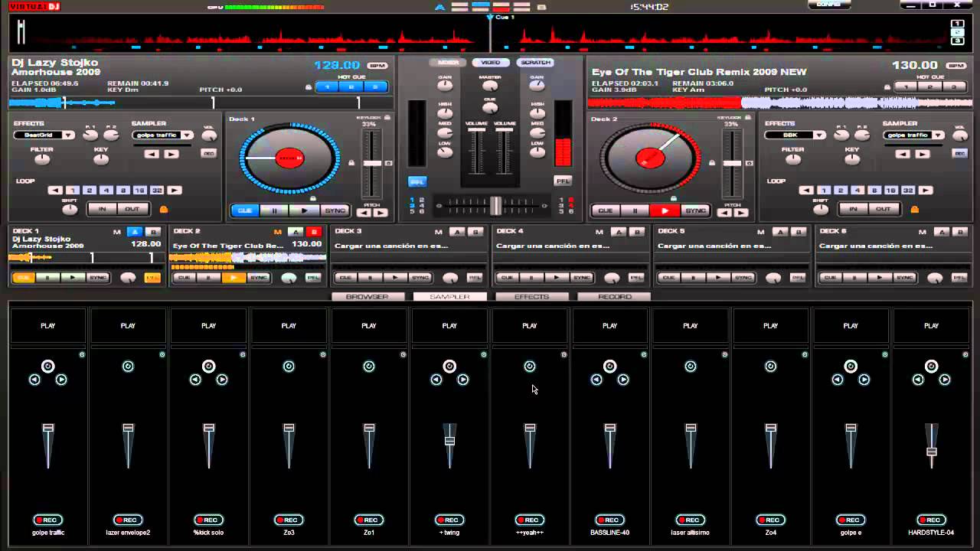Select next sample in Deck 2 sampler
This screenshot has height=551, width=980.
pos(922,154)
